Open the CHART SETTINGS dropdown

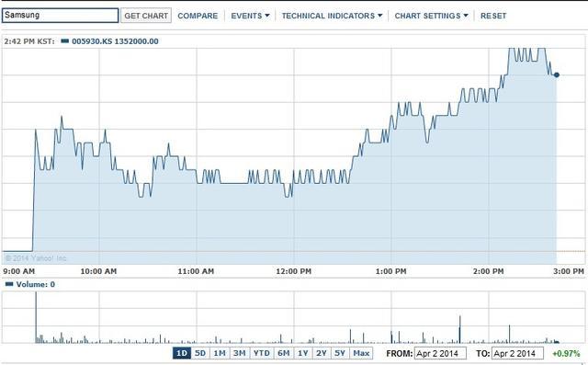tap(431, 16)
